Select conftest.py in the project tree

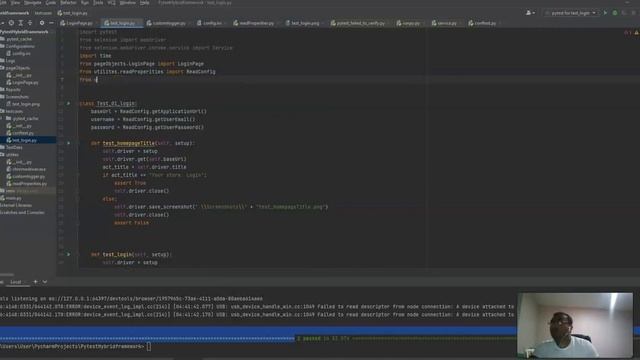pos(20,133)
